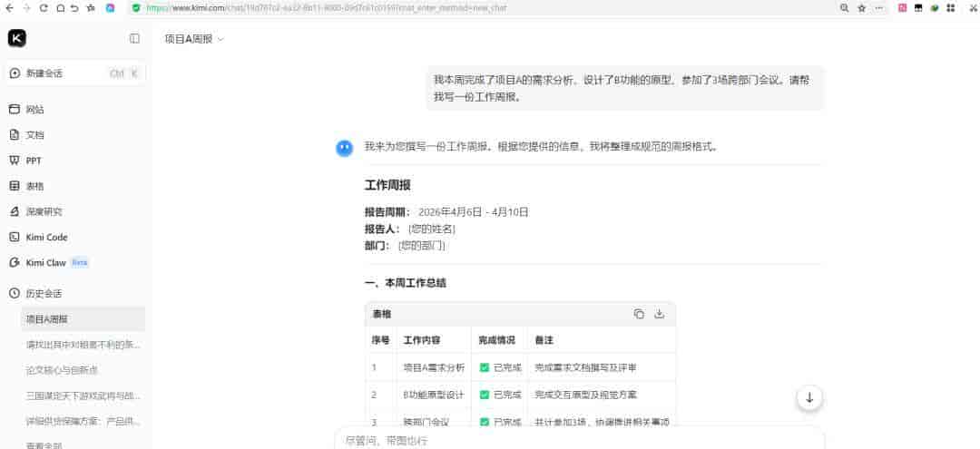Click the 网站 sidebar icon
This screenshot has width=980, height=449.
15,109
